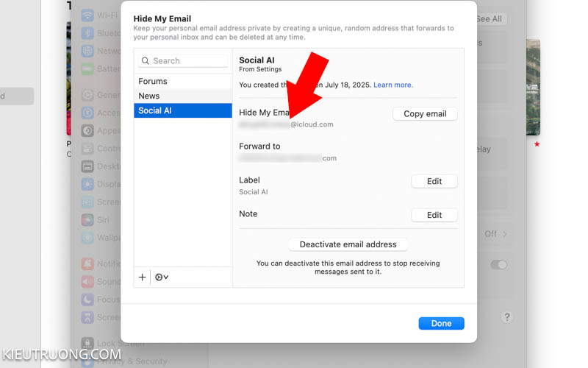
Task: Edit the Note field
Action: [434, 215]
